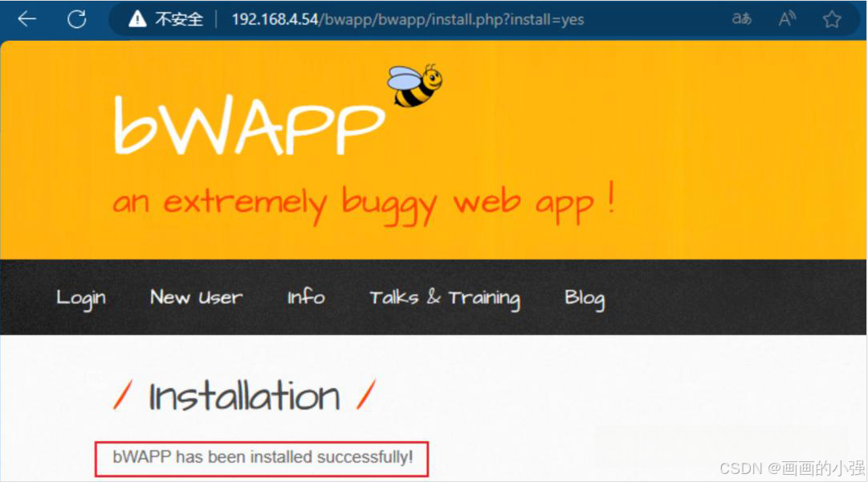
Task: Activate the read aloud icon
Action: (x=787, y=18)
